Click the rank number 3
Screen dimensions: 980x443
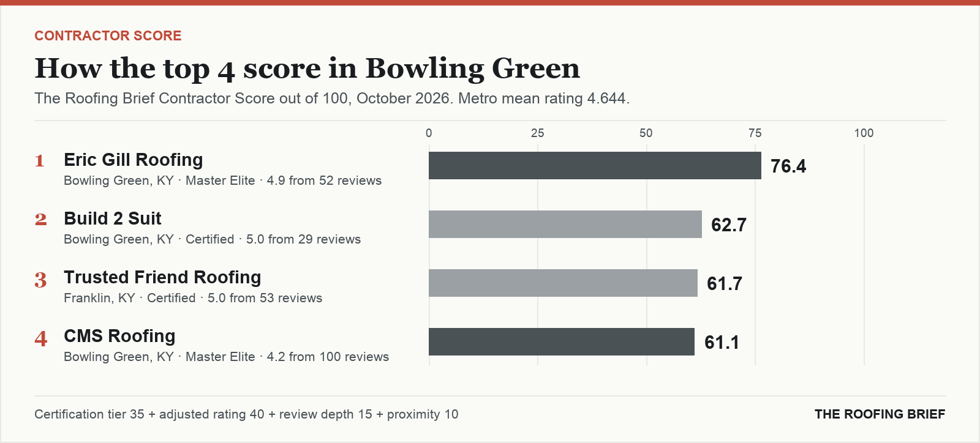[x=40, y=280]
